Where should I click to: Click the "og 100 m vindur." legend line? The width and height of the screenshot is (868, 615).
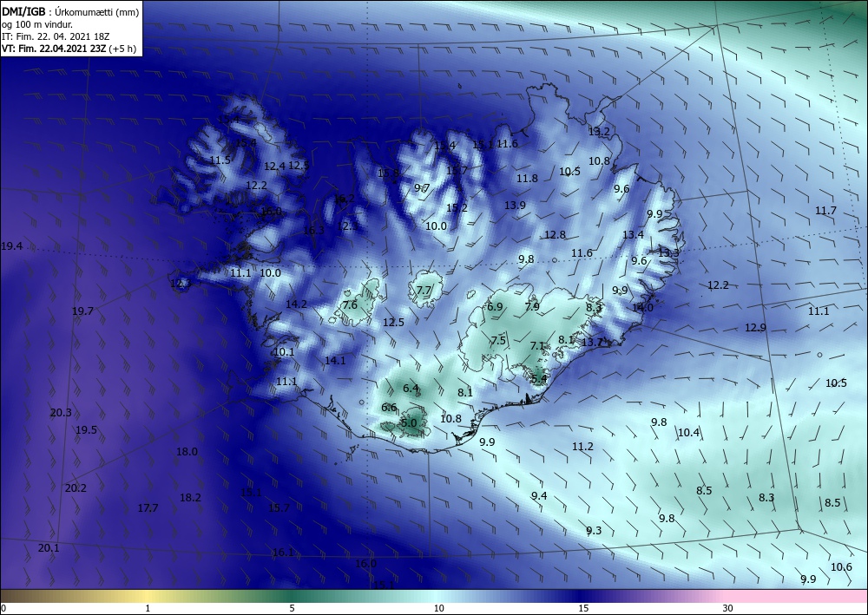point(37,24)
